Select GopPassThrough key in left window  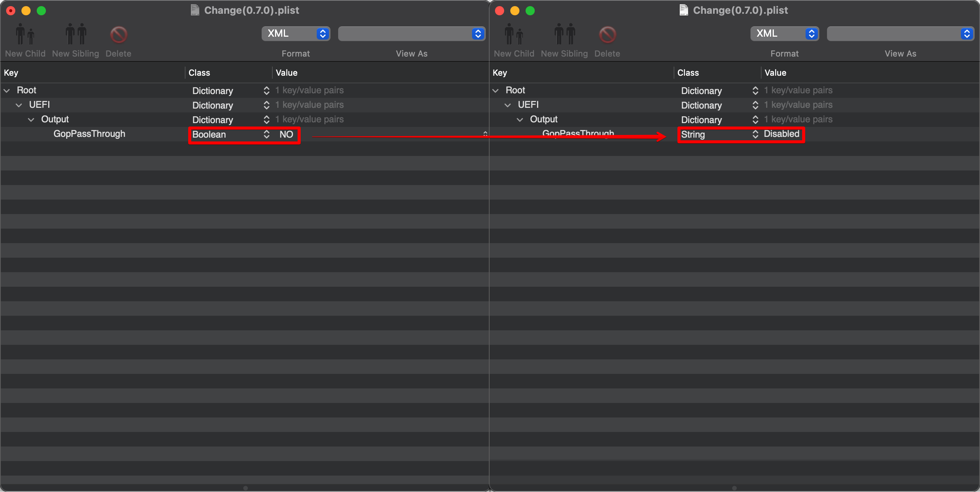coord(90,134)
